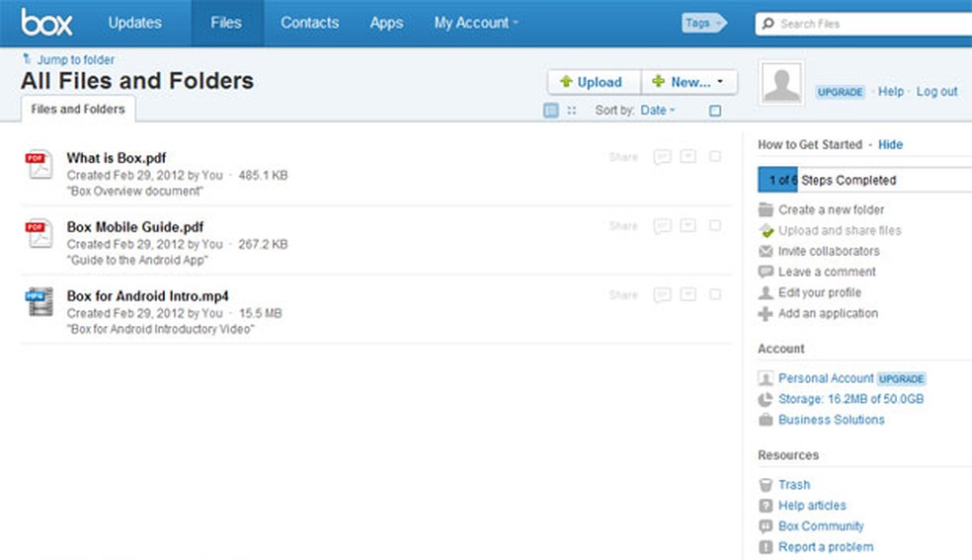The width and height of the screenshot is (972, 560).
Task: Select the Files and Folders tab
Action: pyautogui.click(x=78, y=109)
